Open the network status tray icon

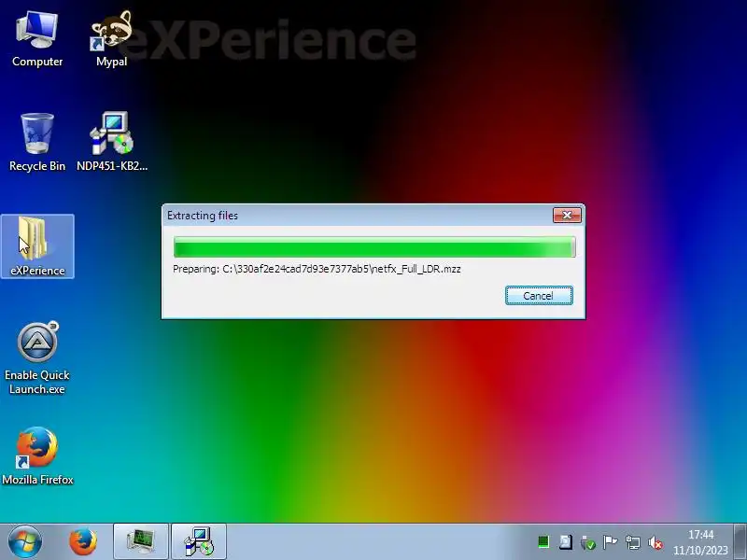(x=633, y=542)
